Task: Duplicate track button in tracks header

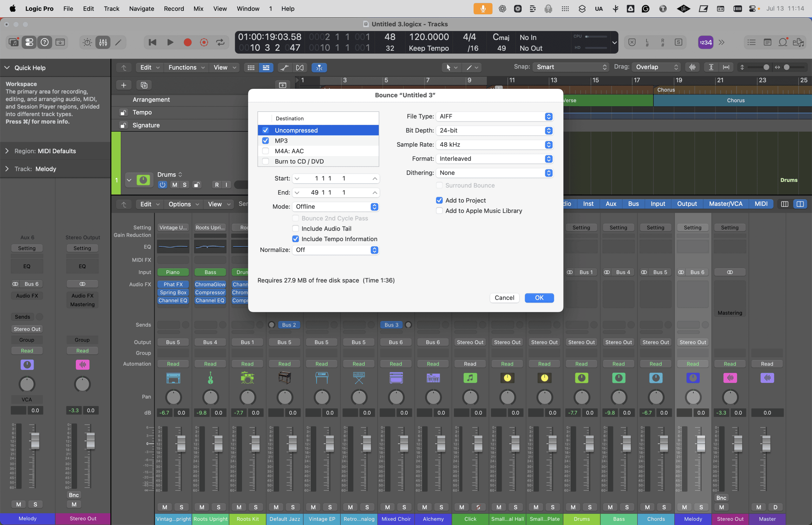Action: (144, 85)
